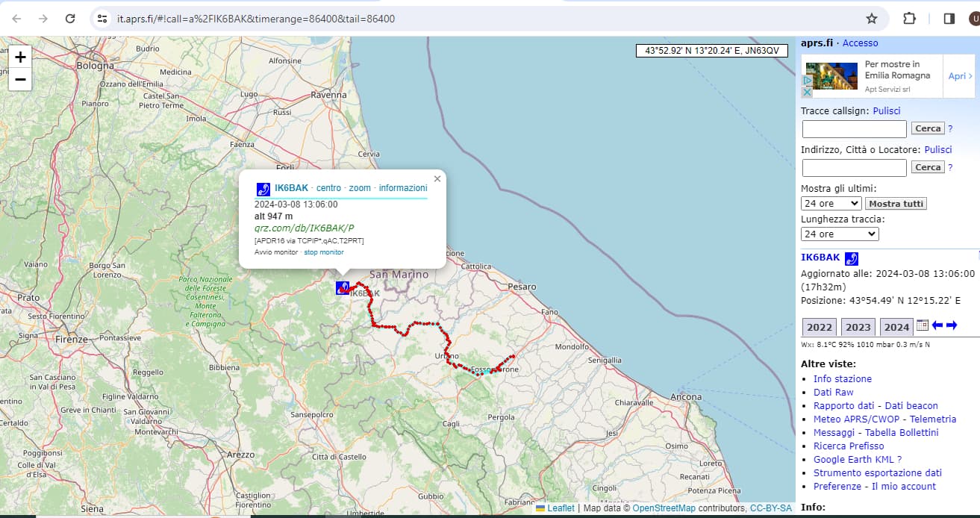Click the page reload icon
980x518 pixels.
click(x=70, y=18)
